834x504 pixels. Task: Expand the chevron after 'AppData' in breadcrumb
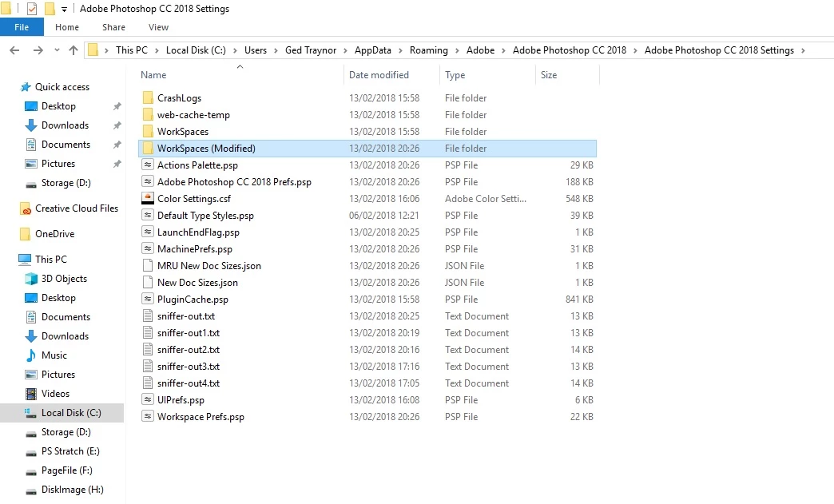(400, 50)
